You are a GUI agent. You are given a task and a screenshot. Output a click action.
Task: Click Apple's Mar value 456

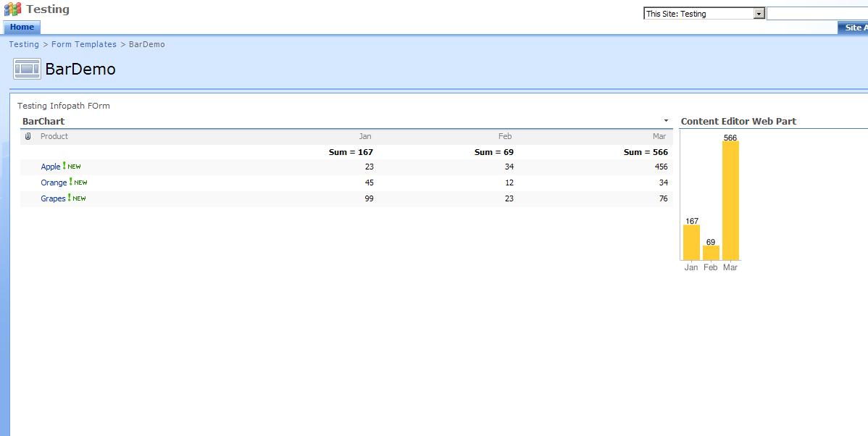coord(661,167)
